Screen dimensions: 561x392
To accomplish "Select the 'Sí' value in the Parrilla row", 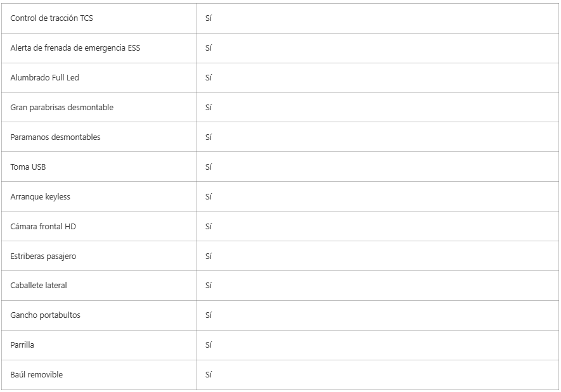I will click(x=208, y=345).
